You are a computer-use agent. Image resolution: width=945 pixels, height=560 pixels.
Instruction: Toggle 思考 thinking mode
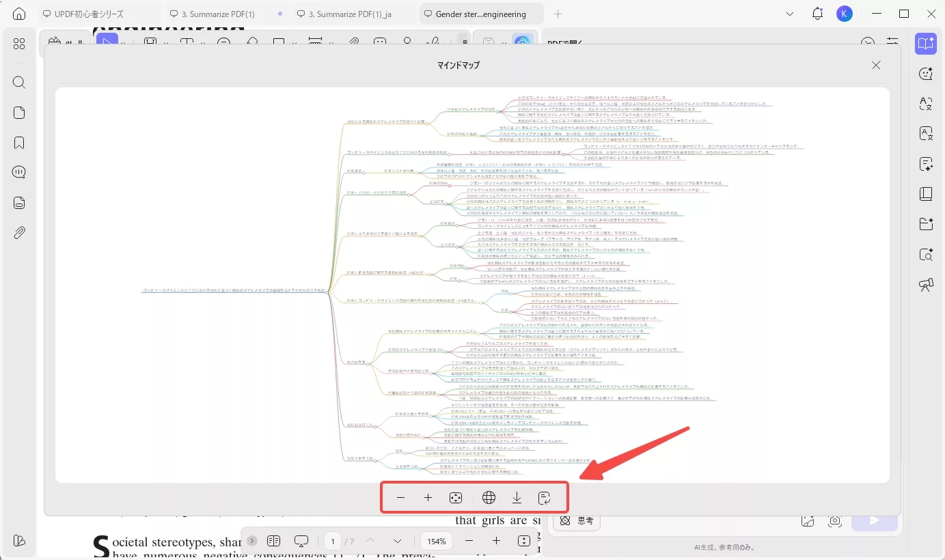click(x=577, y=520)
